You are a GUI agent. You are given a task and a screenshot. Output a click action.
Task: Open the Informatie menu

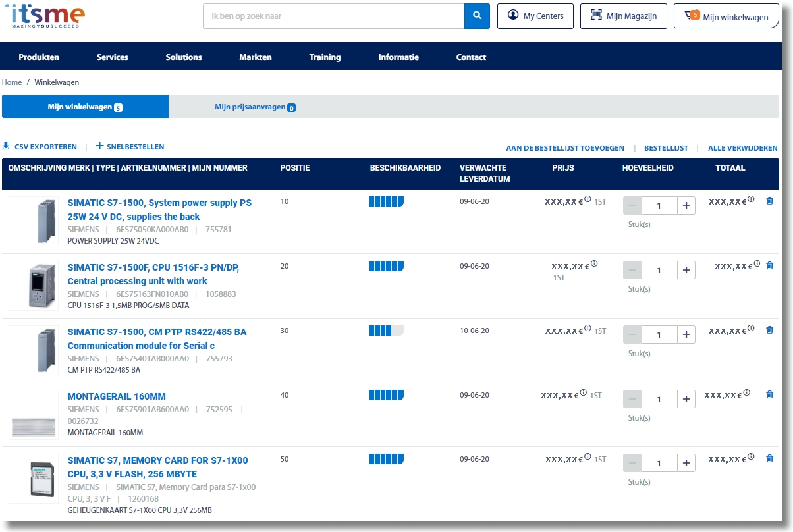click(398, 57)
